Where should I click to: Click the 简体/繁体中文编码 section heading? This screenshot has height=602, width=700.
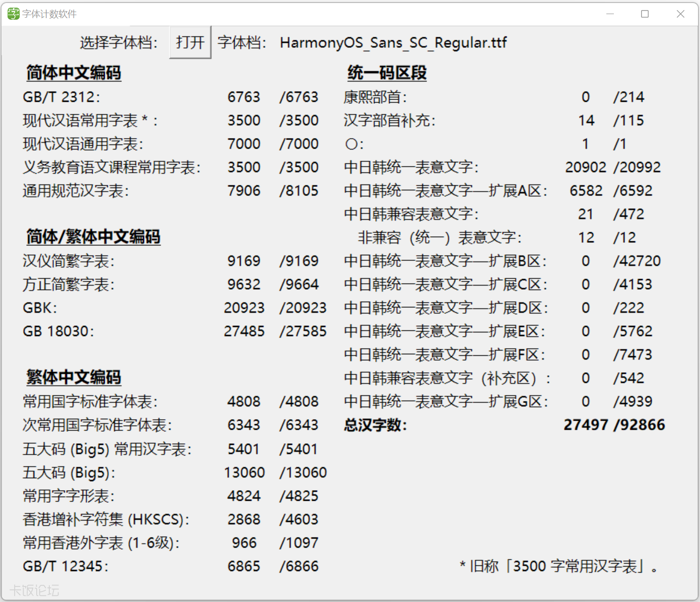pos(94,237)
